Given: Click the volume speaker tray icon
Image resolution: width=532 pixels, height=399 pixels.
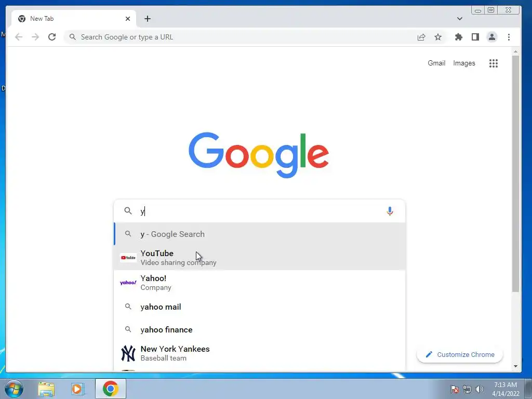Looking at the screenshot, I should [480, 389].
